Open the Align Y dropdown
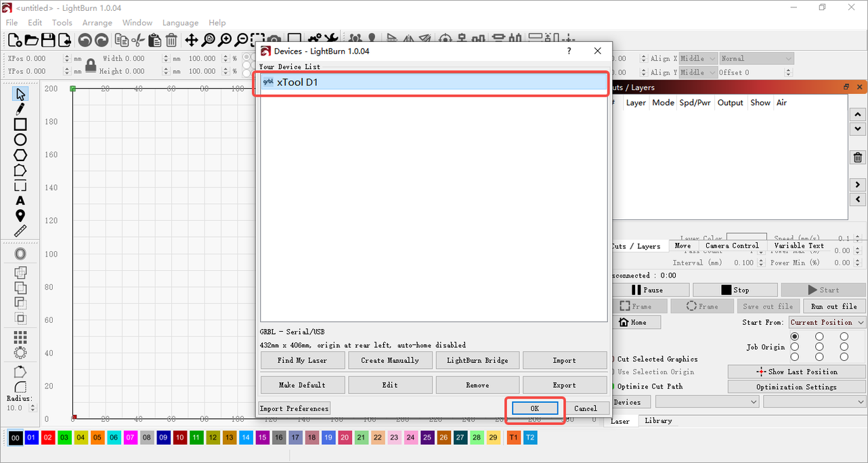 point(698,72)
